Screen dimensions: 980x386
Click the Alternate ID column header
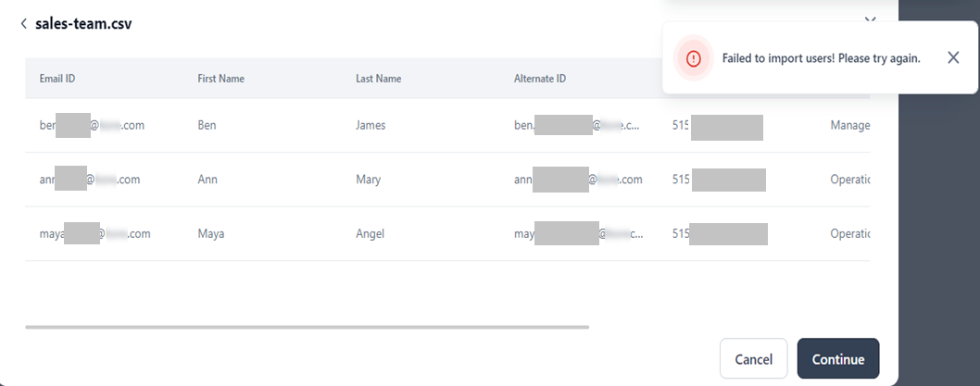pos(539,79)
